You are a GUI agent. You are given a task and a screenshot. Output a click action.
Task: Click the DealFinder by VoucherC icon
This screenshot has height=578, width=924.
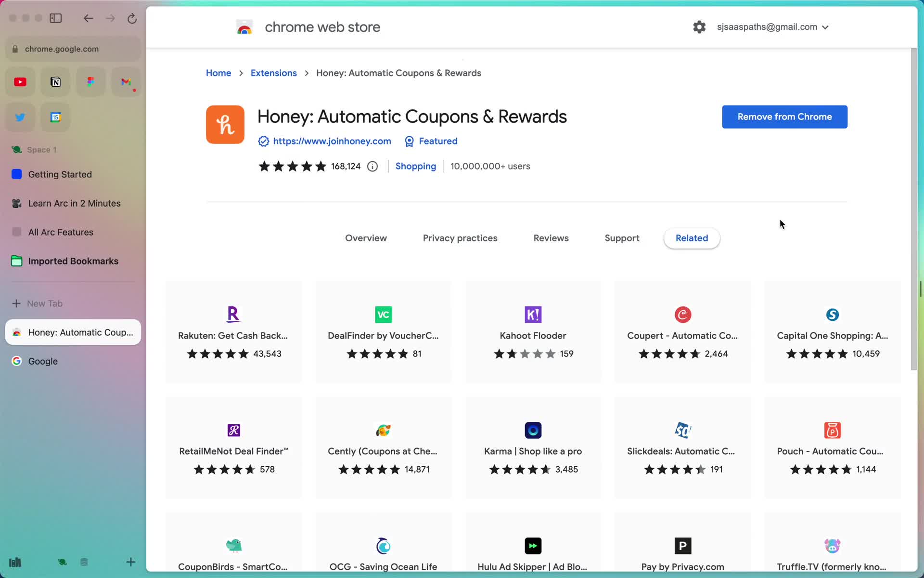pos(383,315)
